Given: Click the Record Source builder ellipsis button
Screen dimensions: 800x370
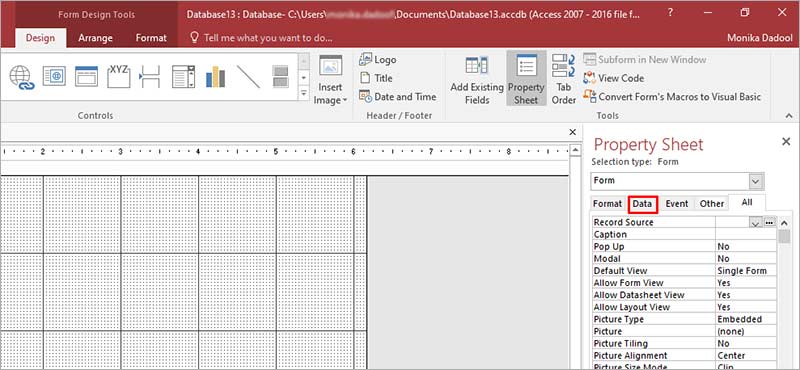Looking at the screenshot, I should click(x=769, y=223).
